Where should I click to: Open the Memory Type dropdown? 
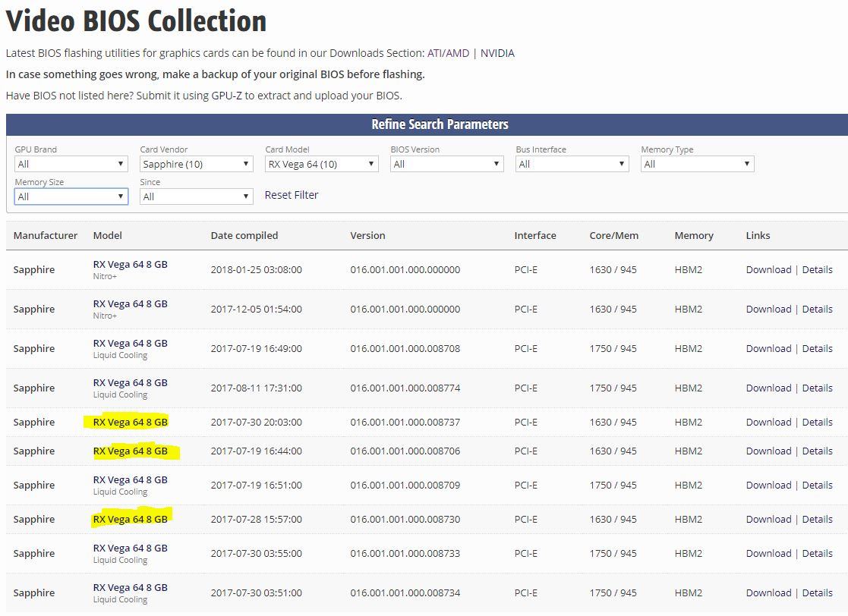(697, 164)
